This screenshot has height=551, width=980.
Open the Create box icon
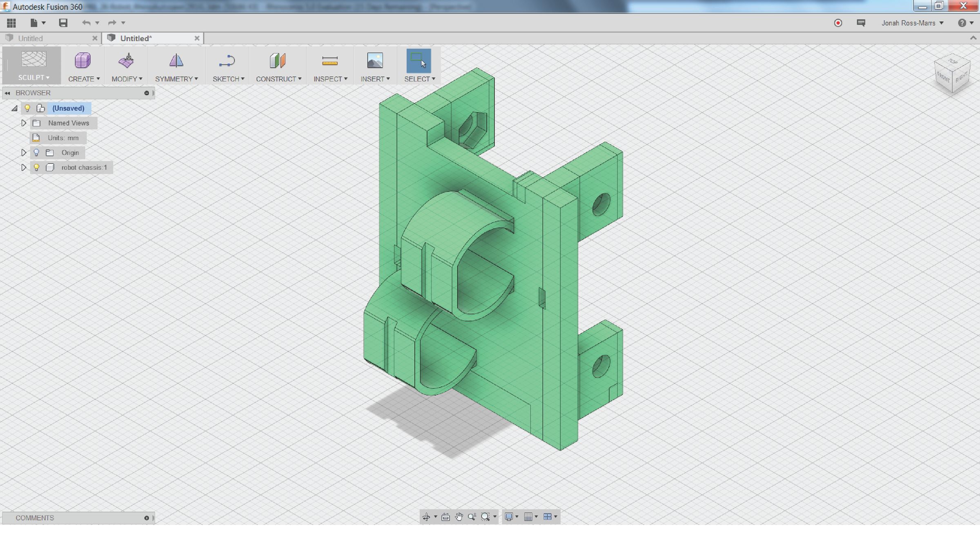click(83, 60)
